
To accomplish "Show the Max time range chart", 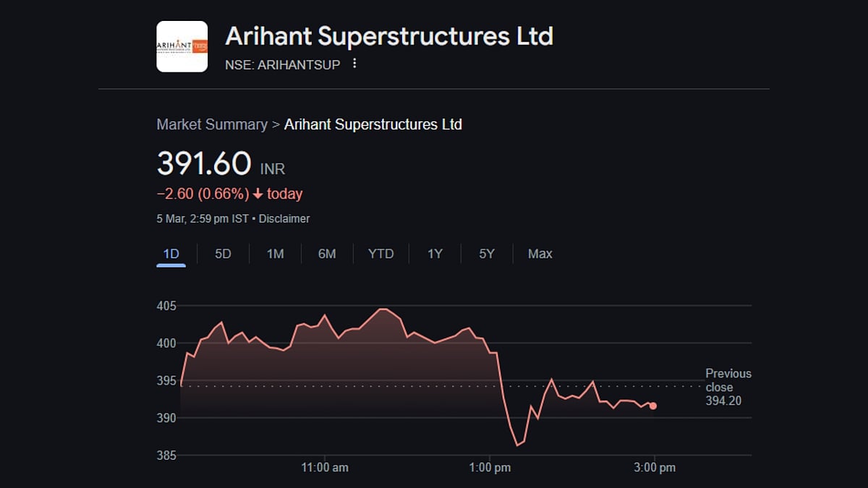I will pyautogui.click(x=540, y=254).
